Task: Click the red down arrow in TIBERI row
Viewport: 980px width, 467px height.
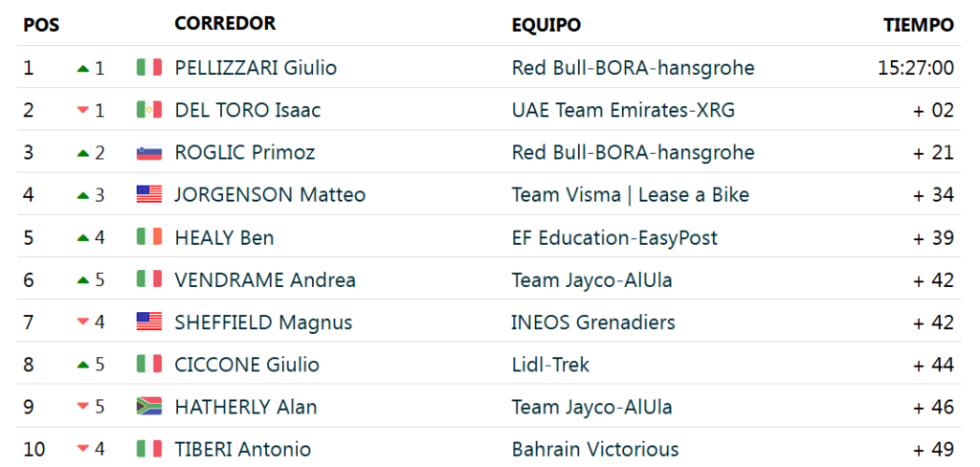Action: 82,450
